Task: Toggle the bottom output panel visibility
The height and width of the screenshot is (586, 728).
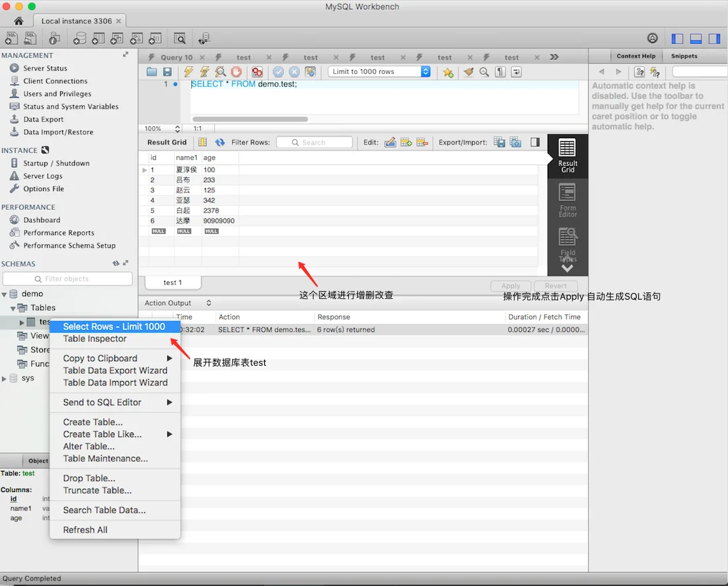Action: pyautogui.click(x=696, y=38)
